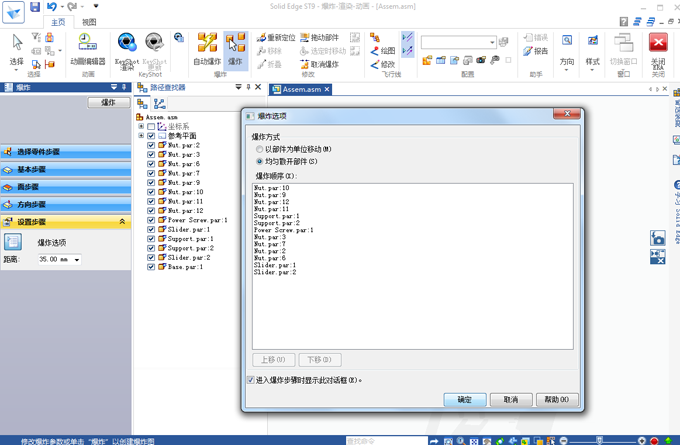This screenshot has width=680, height=445.
Task: Toggle 进入爆炸步骤时显示此对话框 checkbox
Action: [251, 380]
